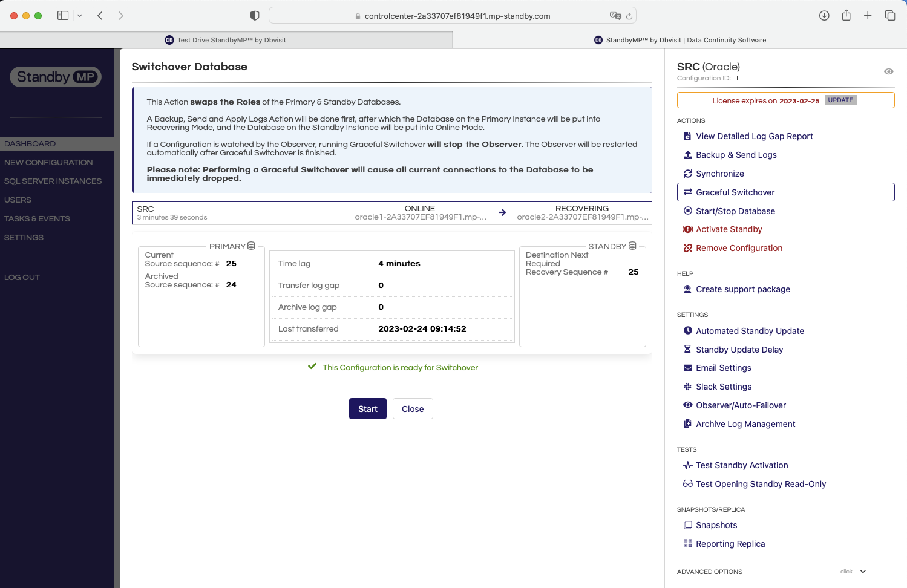This screenshot has height=588, width=907.
Task: Click the Slack Settings icon
Action: click(x=687, y=387)
